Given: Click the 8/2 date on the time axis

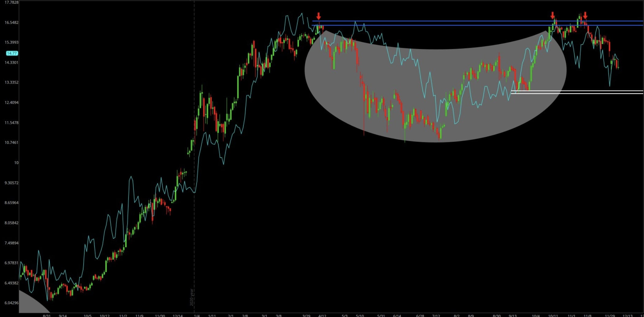Looking at the screenshot, I should (456, 315).
